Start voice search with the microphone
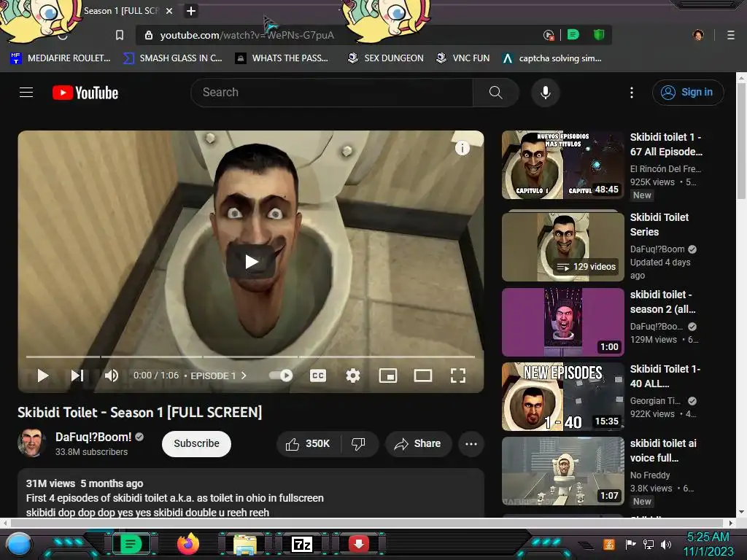 coord(546,93)
